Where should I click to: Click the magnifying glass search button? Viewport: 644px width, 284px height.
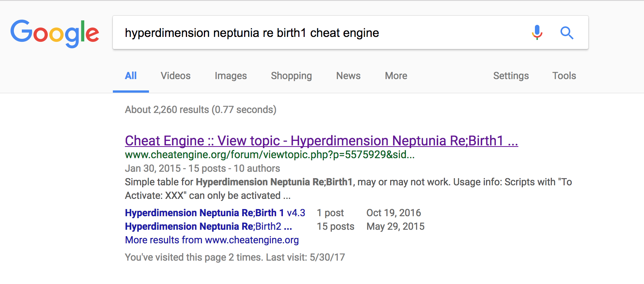567,33
